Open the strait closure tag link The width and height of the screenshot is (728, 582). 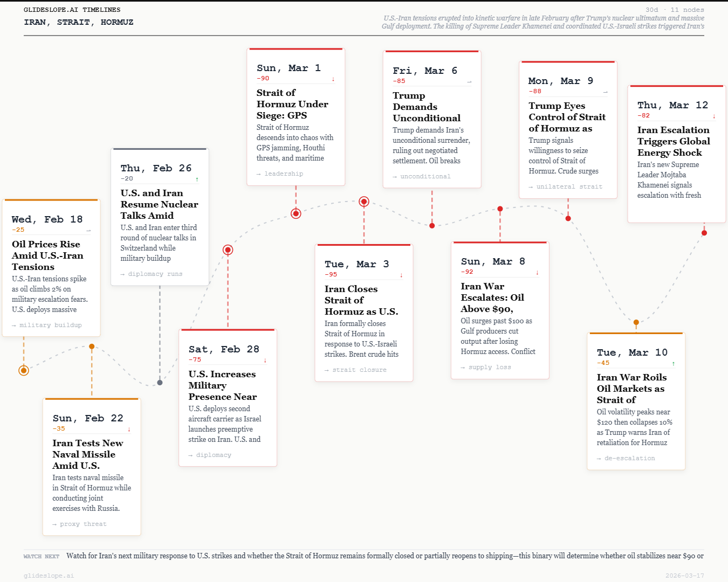click(355, 370)
